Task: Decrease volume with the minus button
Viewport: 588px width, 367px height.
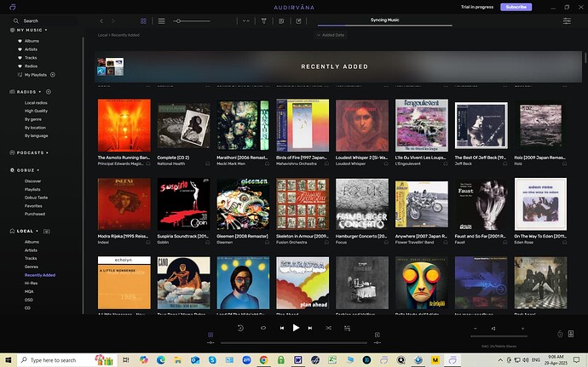Action: [x=476, y=329]
